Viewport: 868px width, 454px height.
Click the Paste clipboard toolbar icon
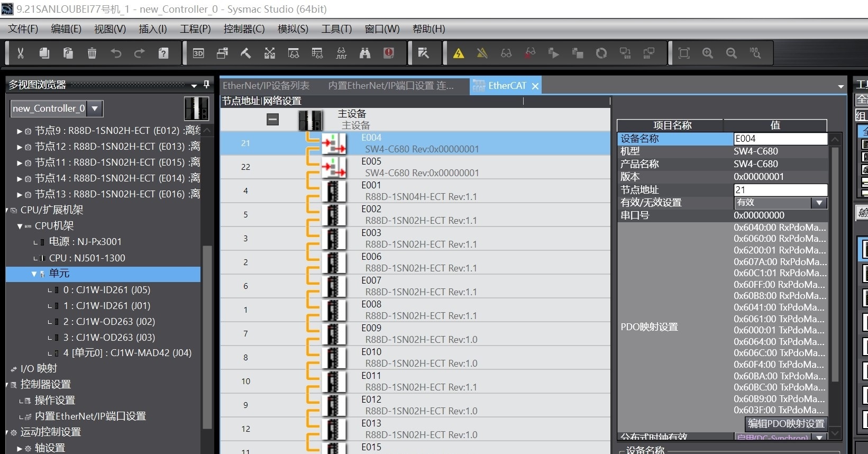click(68, 53)
